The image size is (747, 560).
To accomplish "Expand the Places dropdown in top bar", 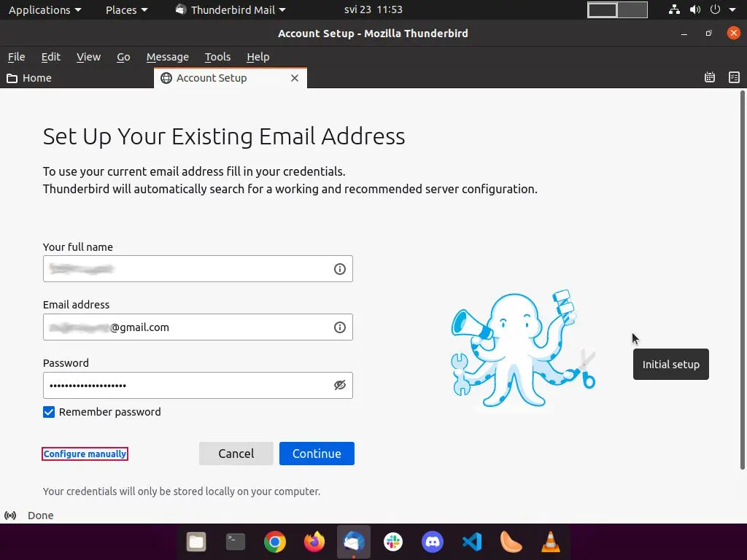I will click(x=126, y=10).
